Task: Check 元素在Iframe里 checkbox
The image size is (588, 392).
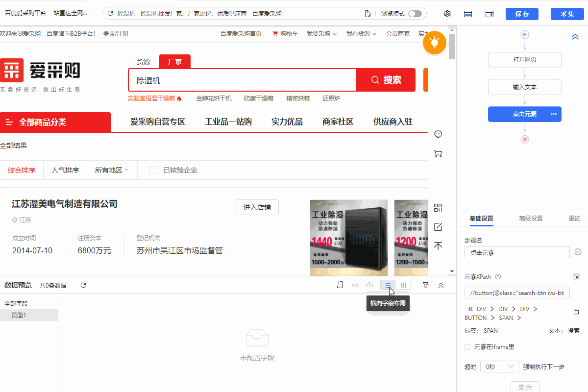Action: [x=467, y=347]
